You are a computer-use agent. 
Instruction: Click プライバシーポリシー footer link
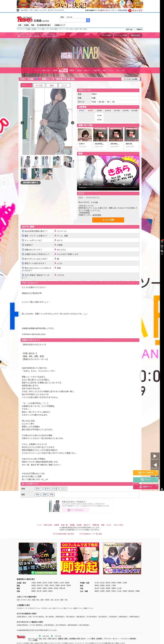112,639
